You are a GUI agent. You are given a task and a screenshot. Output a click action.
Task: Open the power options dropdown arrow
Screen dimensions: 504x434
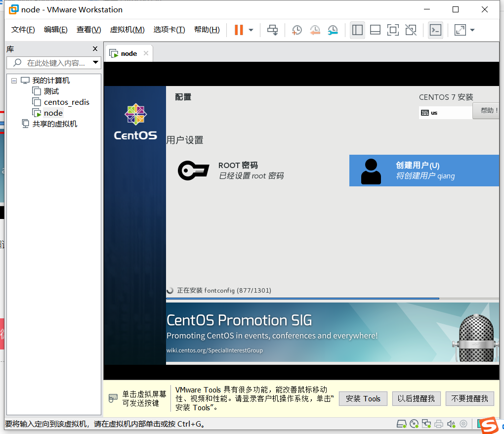(x=251, y=30)
